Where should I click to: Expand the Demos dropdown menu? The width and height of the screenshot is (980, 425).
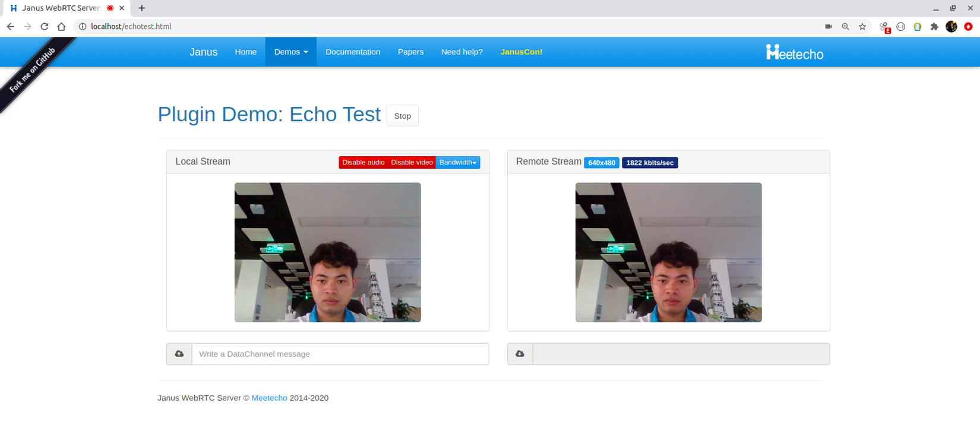click(x=291, y=52)
